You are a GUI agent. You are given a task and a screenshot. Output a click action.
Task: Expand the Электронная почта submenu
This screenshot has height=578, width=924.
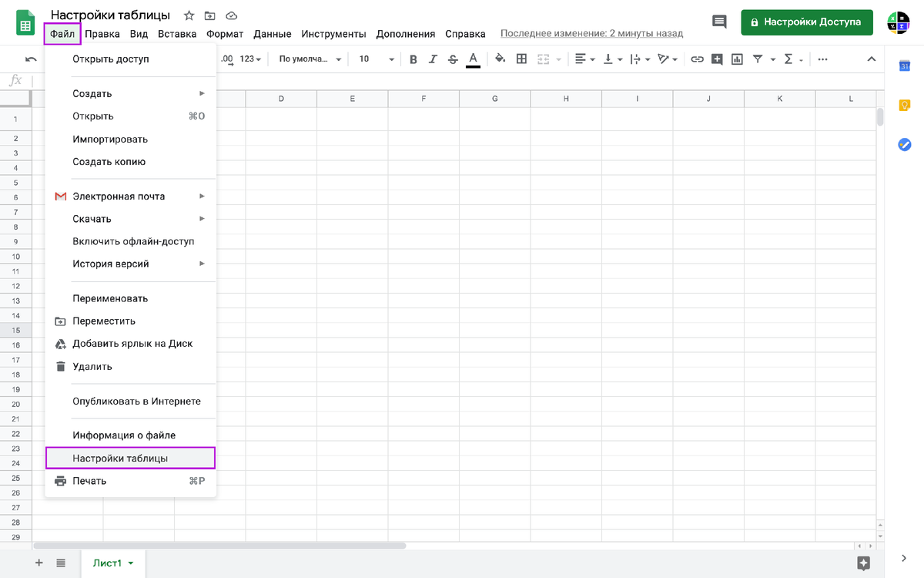coord(131,196)
